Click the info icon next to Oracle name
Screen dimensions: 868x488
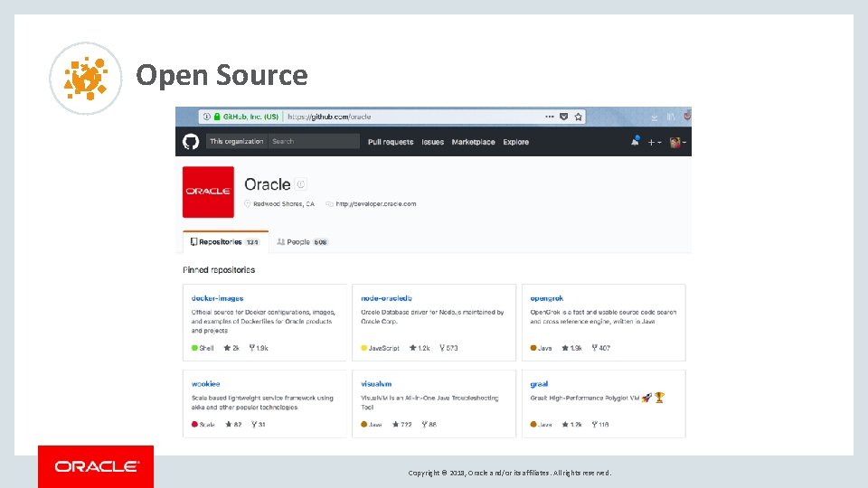[300, 184]
